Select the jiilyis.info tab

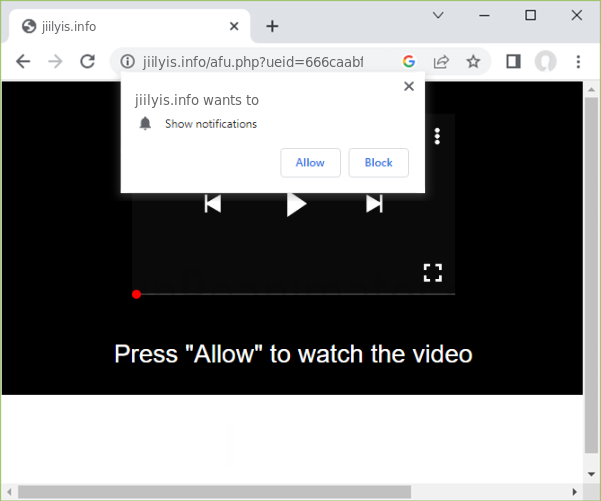click(120, 26)
